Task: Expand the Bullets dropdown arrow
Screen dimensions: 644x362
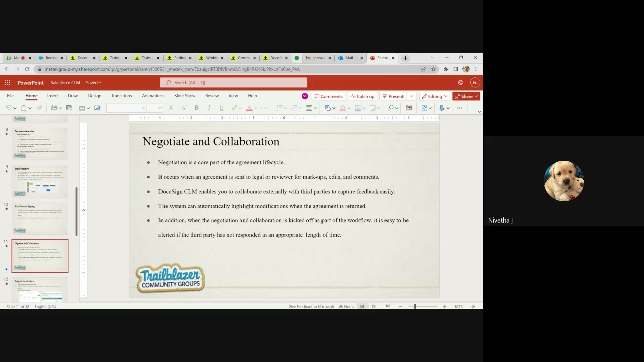Action: [286, 108]
